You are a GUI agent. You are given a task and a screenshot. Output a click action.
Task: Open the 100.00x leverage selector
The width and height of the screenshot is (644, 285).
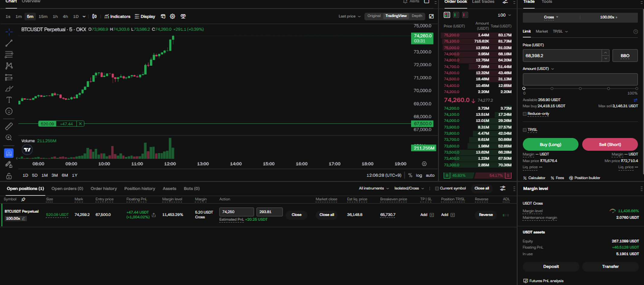pyautogui.click(x=609, y=17)
